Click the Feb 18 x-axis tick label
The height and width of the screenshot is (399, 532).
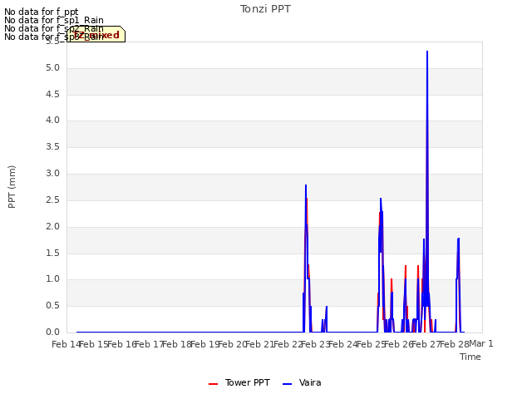tap(177, 344)
